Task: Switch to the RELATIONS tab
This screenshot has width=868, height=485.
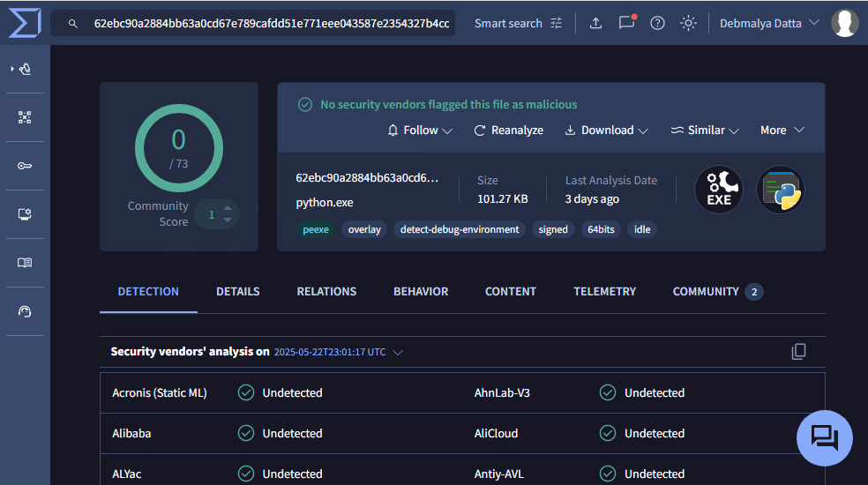Action: coord(326,291)
